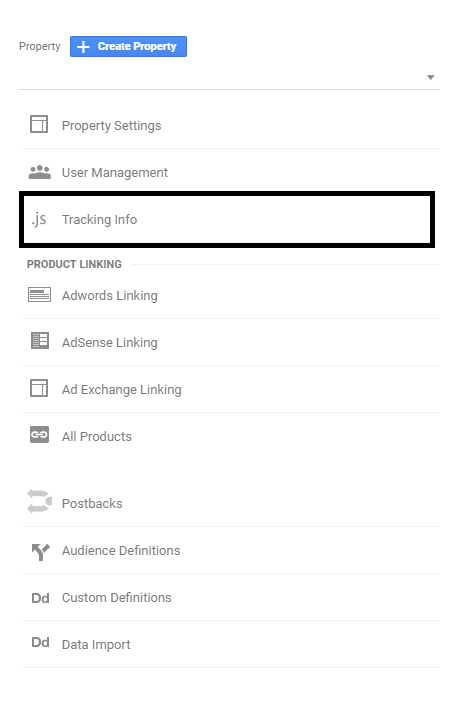This screenshot has height=715, width=449.
Task: Expand the Tracking Info menu item
Action: (x=227, y=219)
